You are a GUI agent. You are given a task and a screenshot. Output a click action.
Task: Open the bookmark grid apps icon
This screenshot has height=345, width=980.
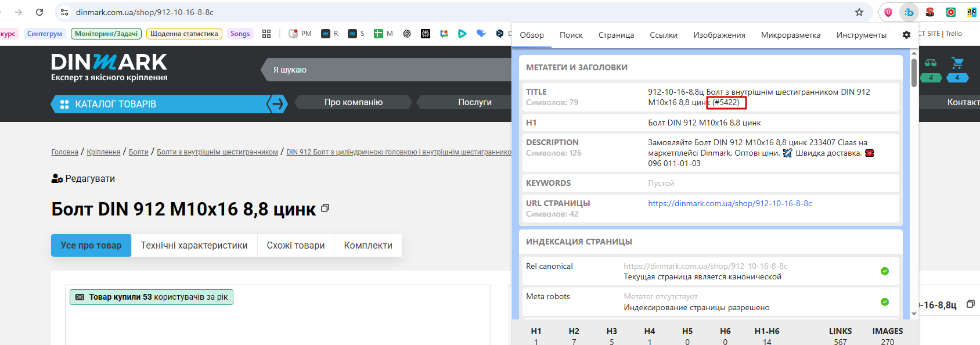point(266,34)
